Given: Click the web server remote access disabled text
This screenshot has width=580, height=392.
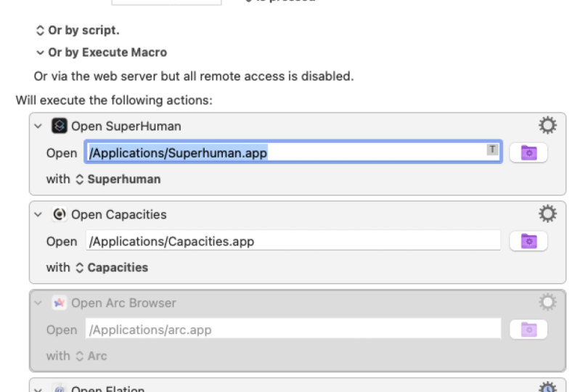Looking at the screenshot, I should point(194,76).
